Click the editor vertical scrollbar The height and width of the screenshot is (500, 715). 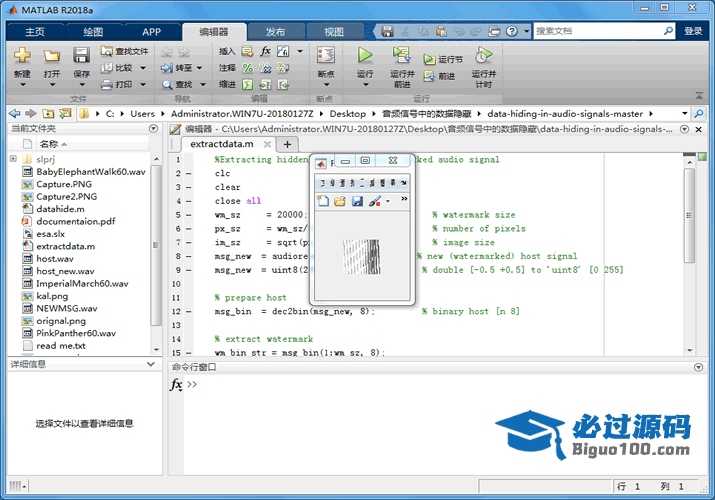tap(689, 215)
